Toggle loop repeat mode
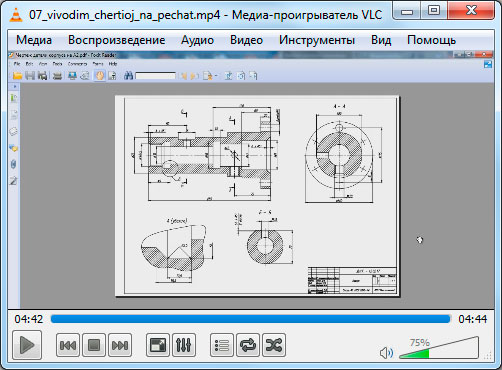This screenshot has width=502, height=370. (248, 345)
